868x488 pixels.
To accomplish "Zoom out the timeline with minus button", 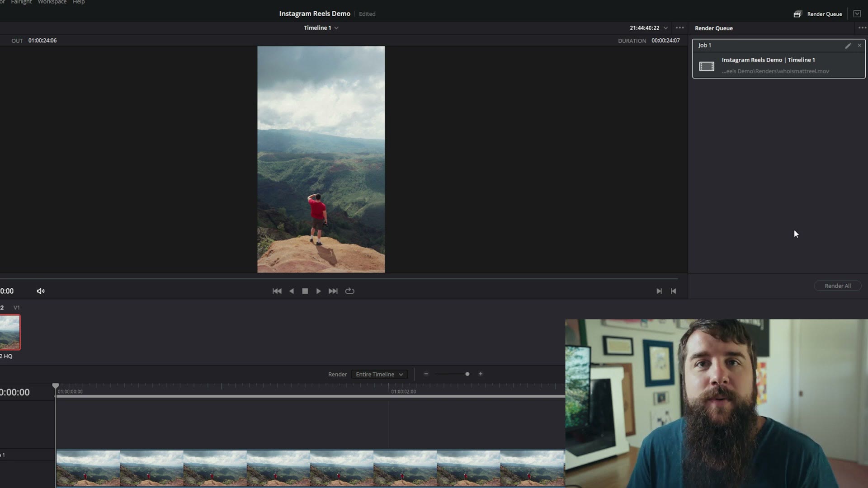I will click(x=426, y=374).
